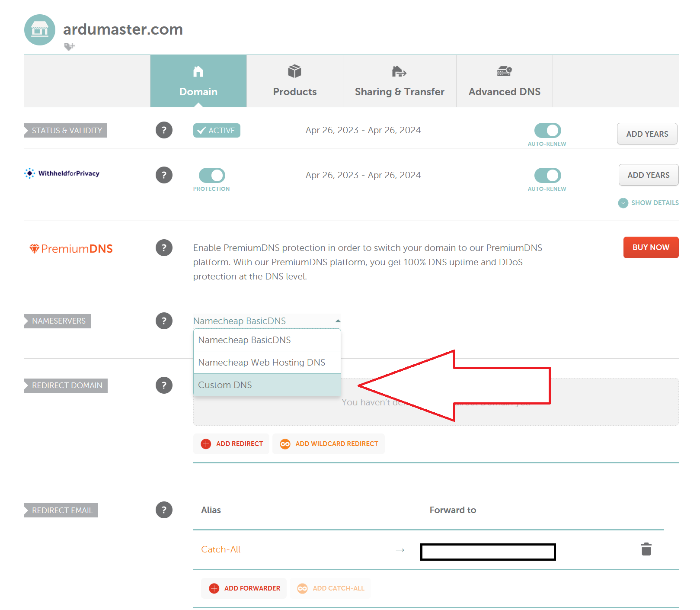Switch to the Products tab
Image resolution: width=700 pixels, height=610 pixels.
pyautogui.click(x=295, y=81)
